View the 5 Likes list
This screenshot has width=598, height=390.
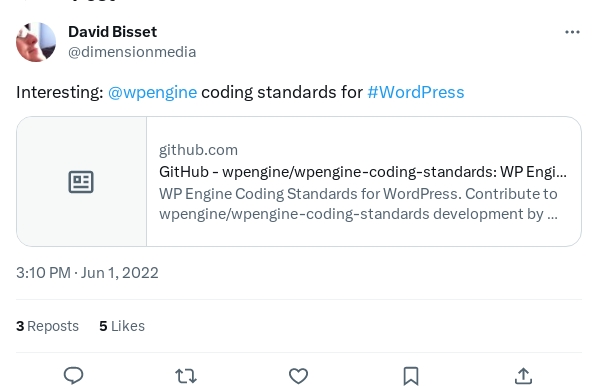(122, 326)
